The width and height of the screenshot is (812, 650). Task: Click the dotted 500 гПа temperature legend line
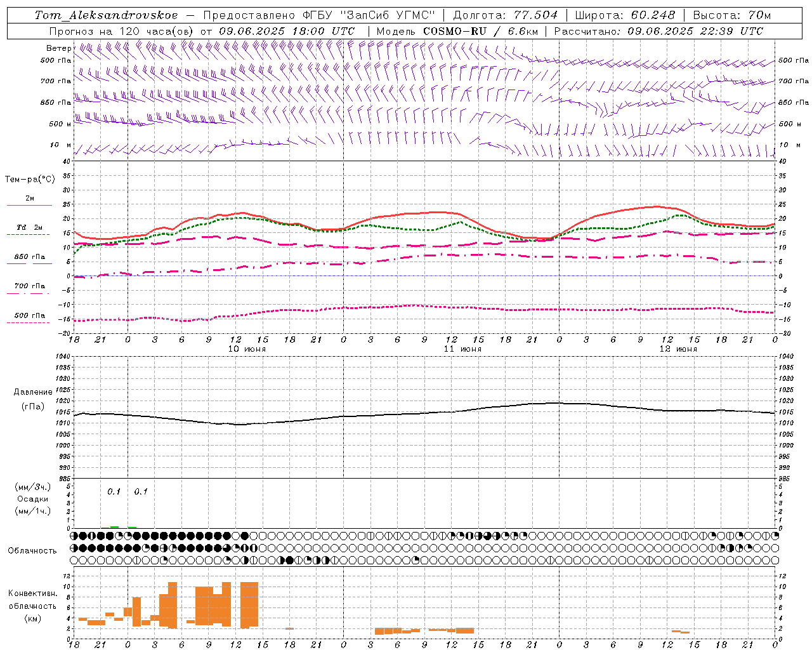(x=28, y=322)
